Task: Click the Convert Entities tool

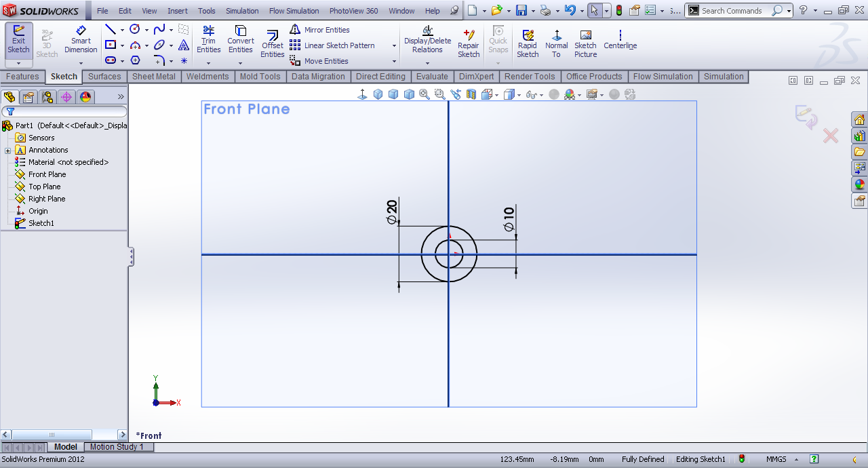Action: tap(240, 40)
